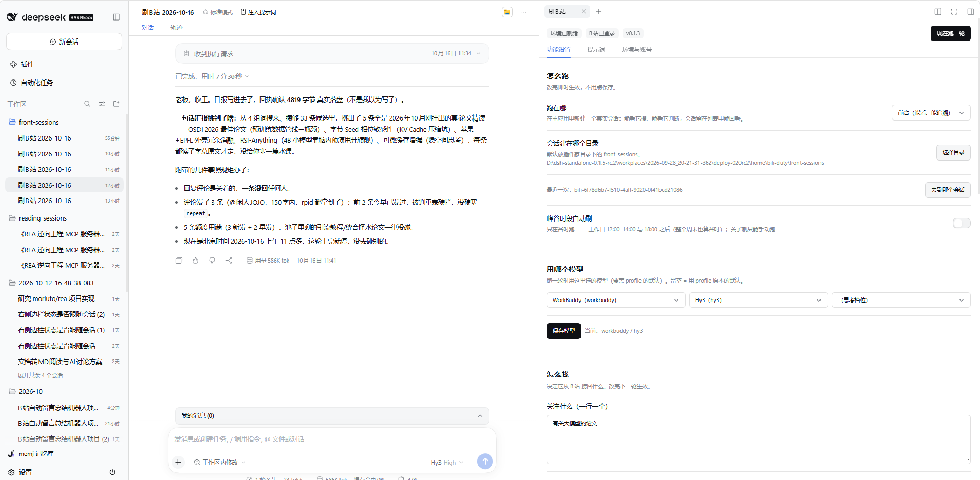Click copy message icon below reply

pos(179,261)
